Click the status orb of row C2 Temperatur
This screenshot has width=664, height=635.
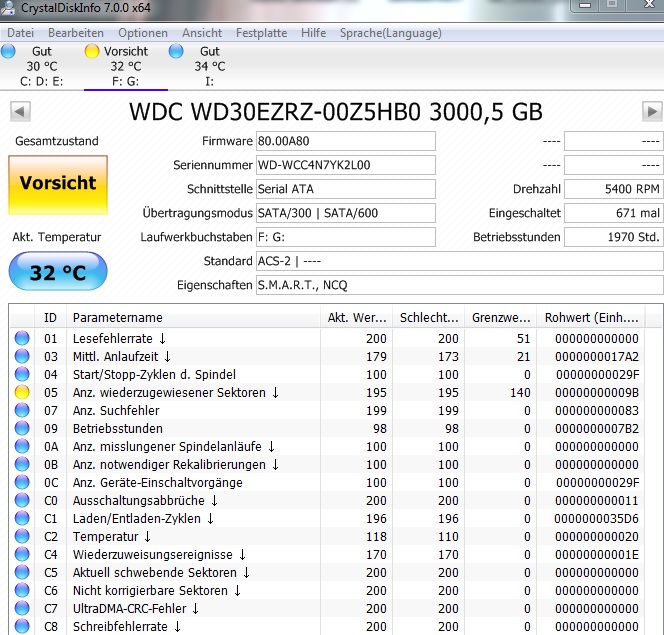(x=22, y=536)
